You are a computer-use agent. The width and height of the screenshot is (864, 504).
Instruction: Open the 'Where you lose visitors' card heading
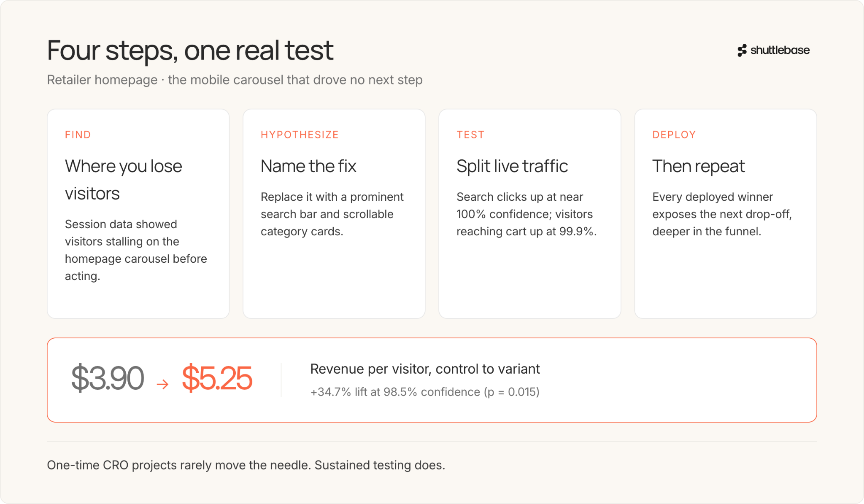(x=124, y=180)
